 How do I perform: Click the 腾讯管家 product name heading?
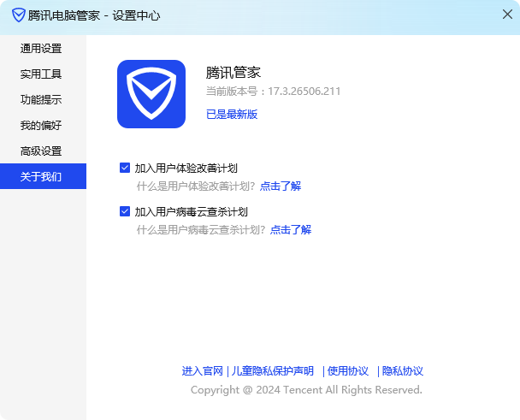tap(233, 73)
